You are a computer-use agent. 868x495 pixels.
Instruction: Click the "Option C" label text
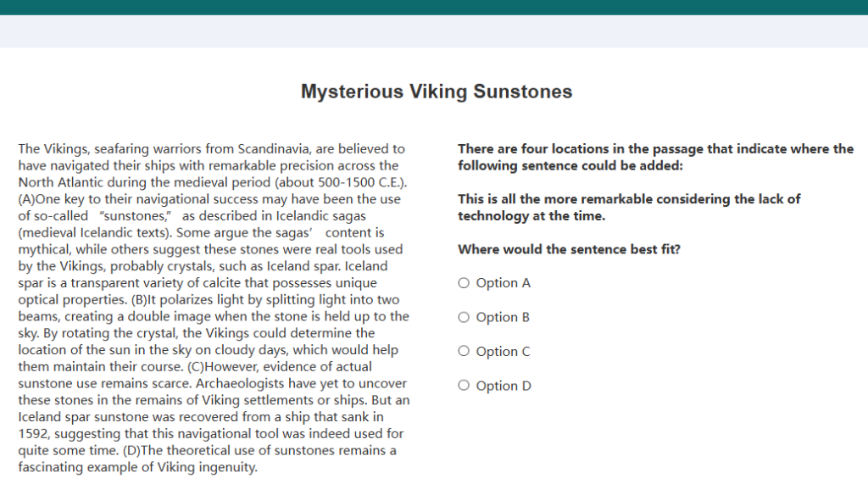[504, 352]
